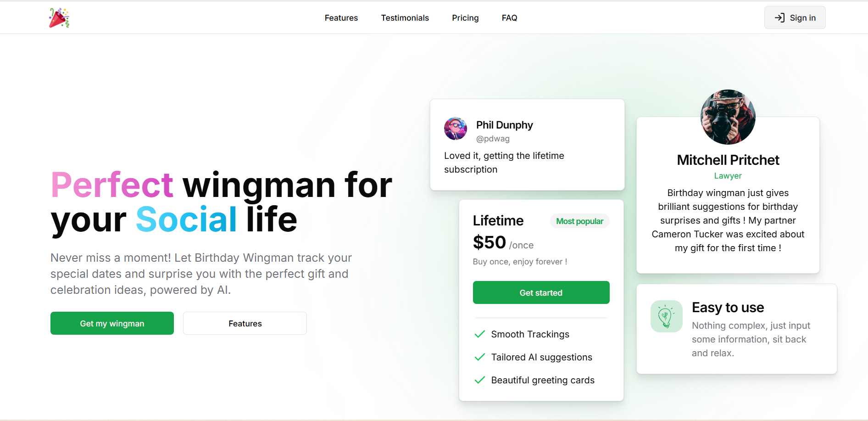The width and height of the screenshot is (868, 421).
Task: Click Mitchell Pritchet's profile photo
Action: tap(728, 117)
